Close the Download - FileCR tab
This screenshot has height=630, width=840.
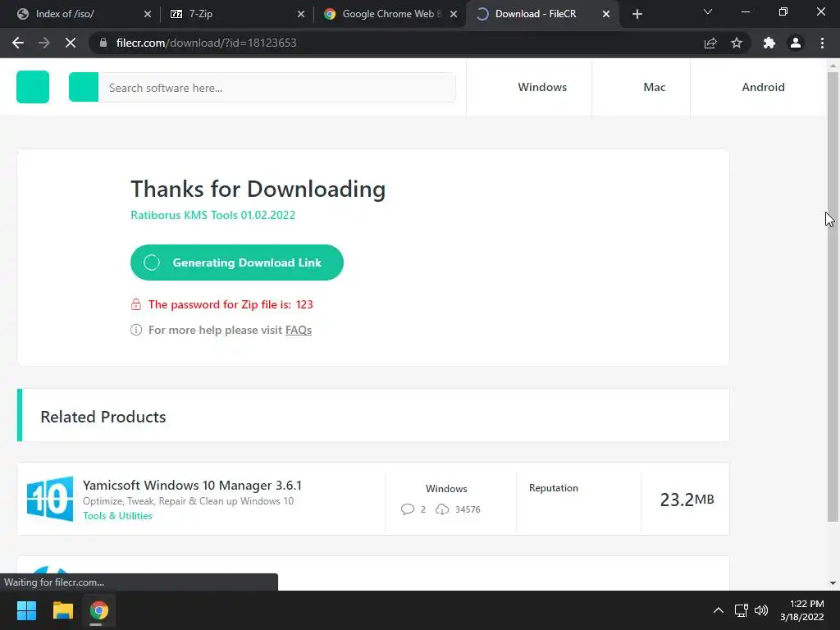606,14
